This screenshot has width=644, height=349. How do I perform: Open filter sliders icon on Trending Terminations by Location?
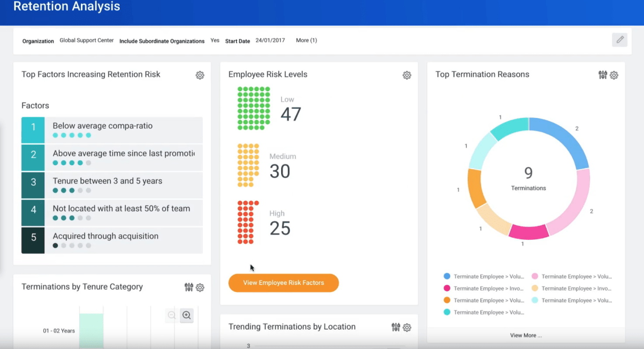pyautogui.click(x=396, y=327)
